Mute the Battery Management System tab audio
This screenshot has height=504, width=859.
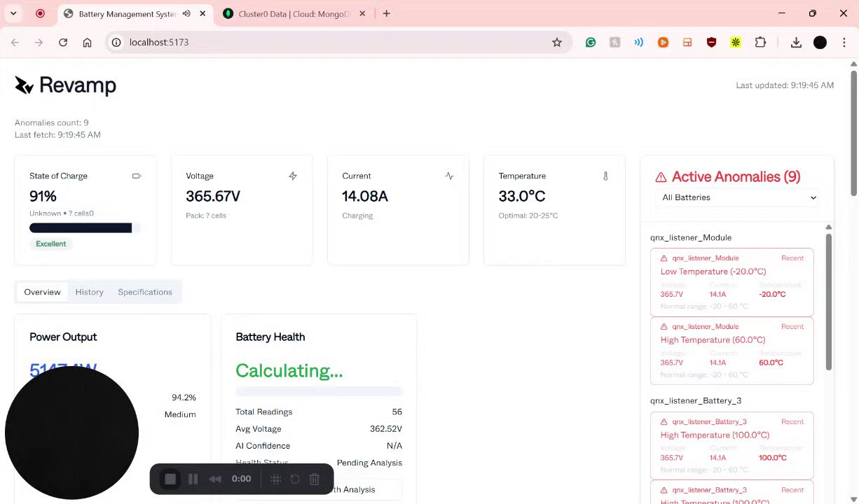(x=186, y=14)
